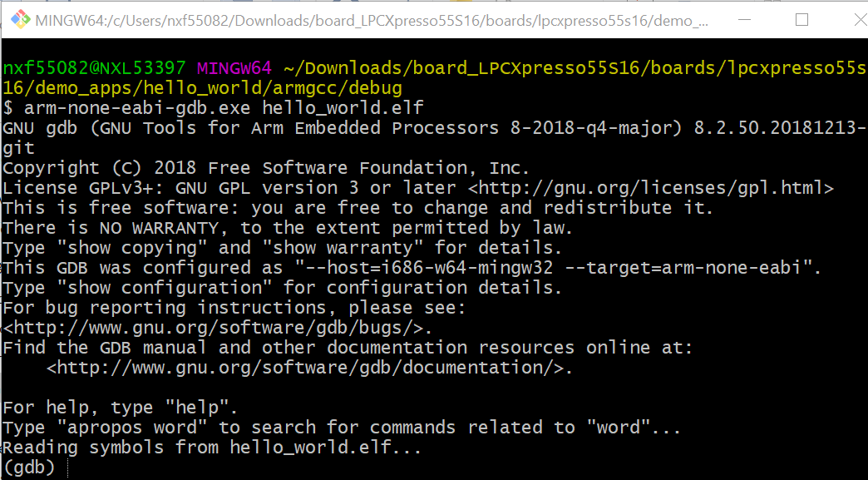The height and width of the screenshot is (480, 868).
Task: Click the "Reading symbols from hello_world.elf" line
Action: click(212, 448)
